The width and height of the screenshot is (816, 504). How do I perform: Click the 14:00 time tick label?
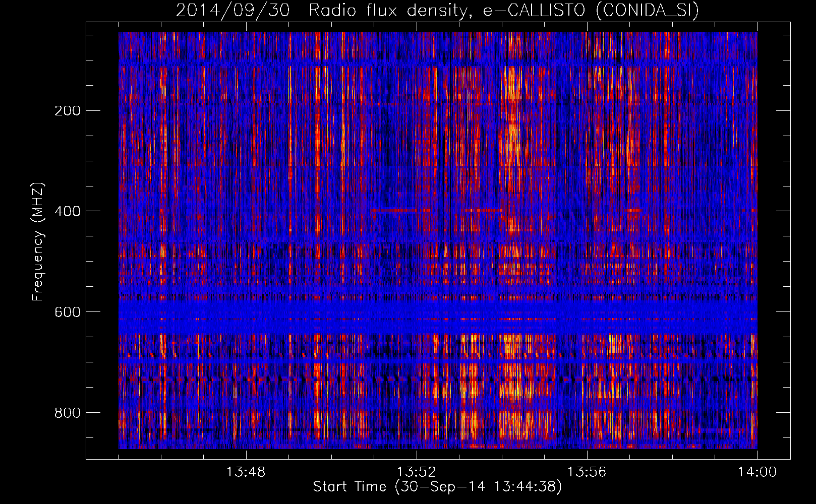pos(757,472)
